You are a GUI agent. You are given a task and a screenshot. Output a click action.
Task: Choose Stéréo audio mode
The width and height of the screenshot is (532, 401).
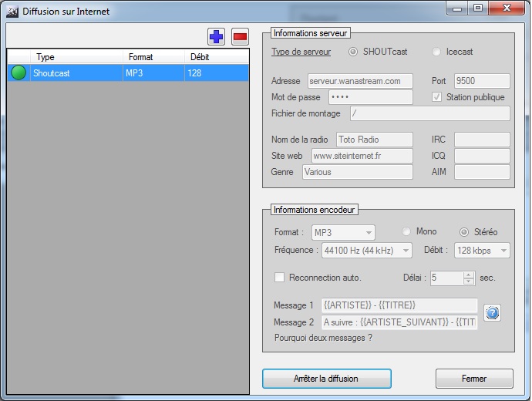point(464,232)
